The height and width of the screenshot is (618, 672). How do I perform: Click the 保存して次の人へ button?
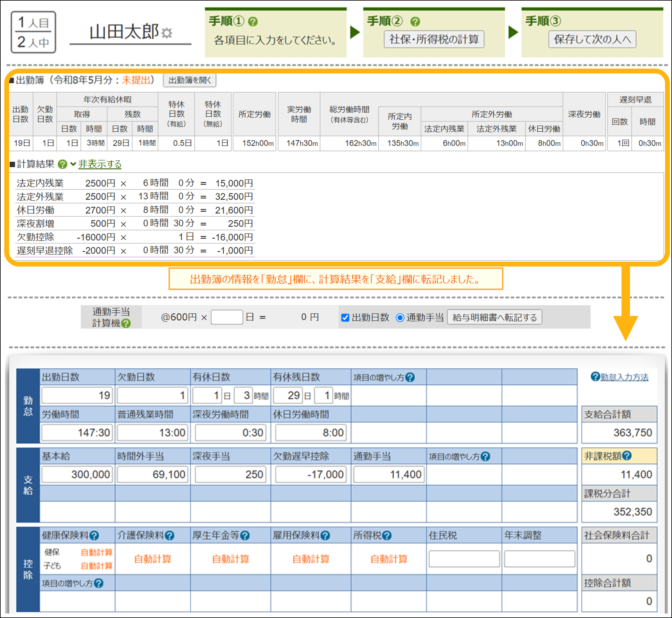click(592, 40)
